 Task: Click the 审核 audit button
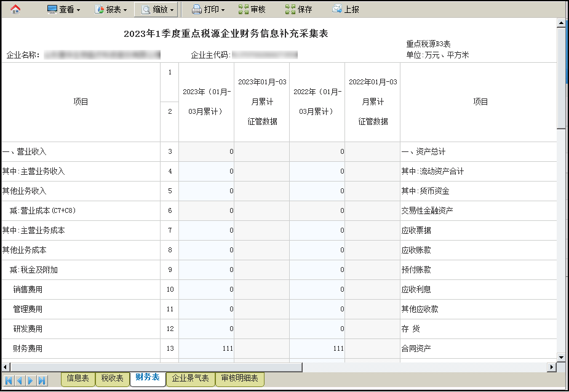(252, 9)
